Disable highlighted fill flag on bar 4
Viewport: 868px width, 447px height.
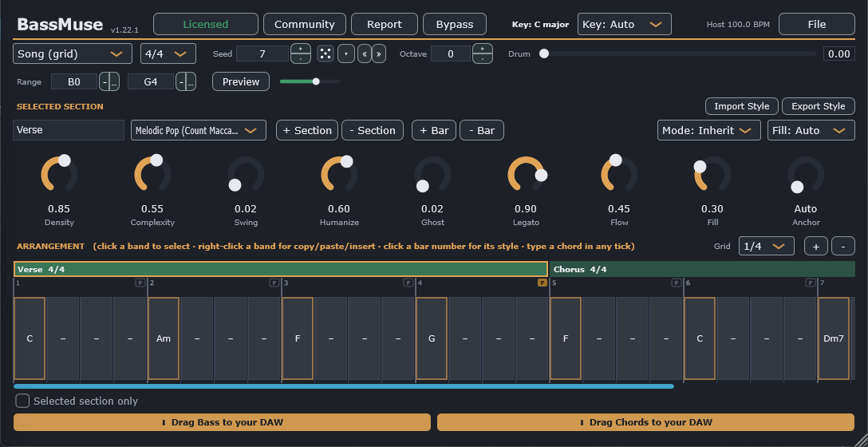tap(542, 283)
